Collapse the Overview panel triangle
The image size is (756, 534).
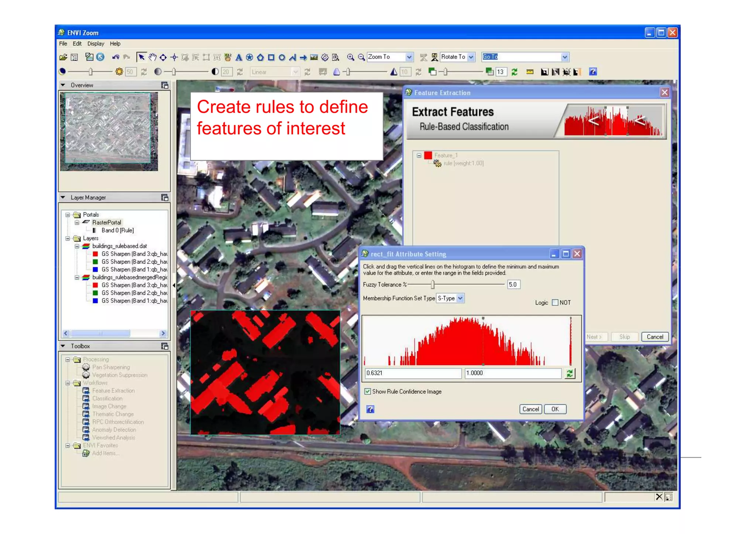[x=63, y=85]
